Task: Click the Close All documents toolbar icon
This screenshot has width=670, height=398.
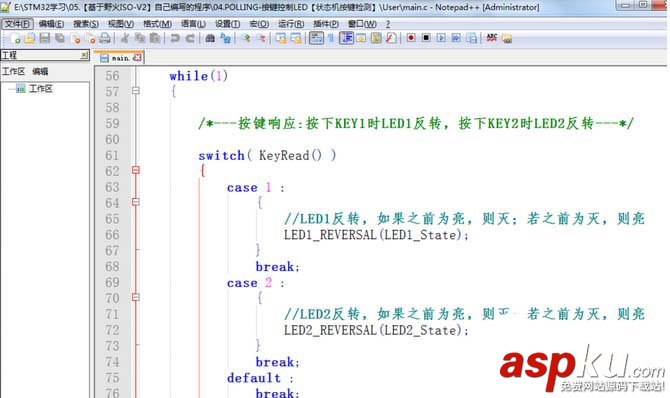Action: tap(91, 38)
